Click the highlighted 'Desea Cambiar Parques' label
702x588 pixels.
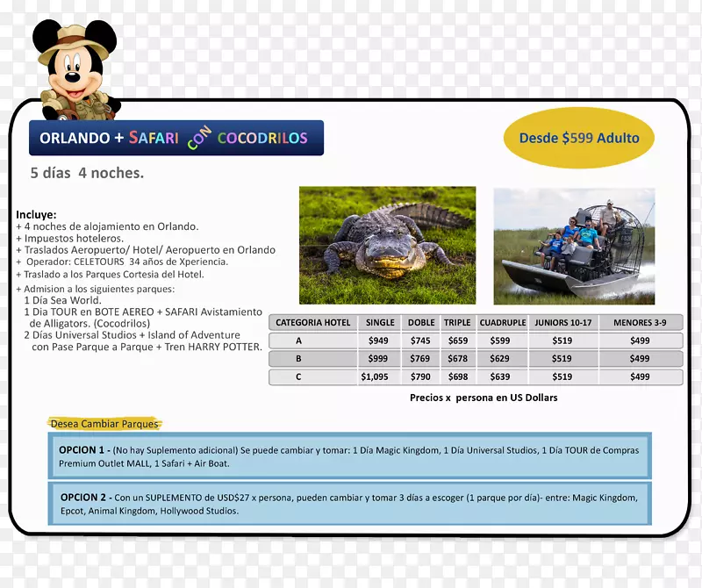coord(104,424)
